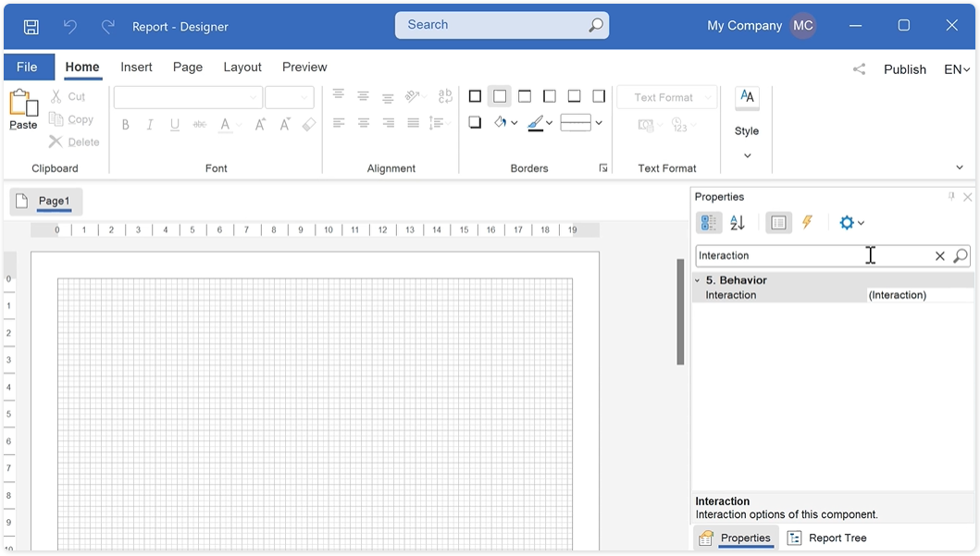
Task: Redo the last action
Action: (108, 26)
